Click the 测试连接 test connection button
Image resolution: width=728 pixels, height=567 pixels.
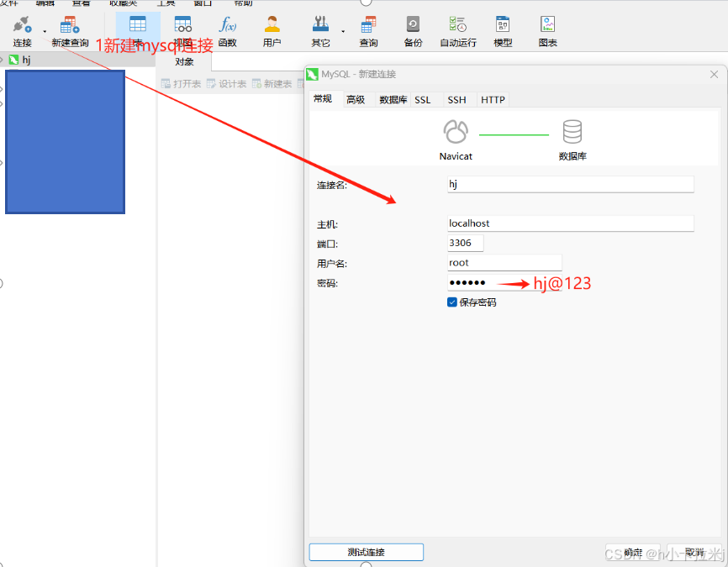pos(366,552)
